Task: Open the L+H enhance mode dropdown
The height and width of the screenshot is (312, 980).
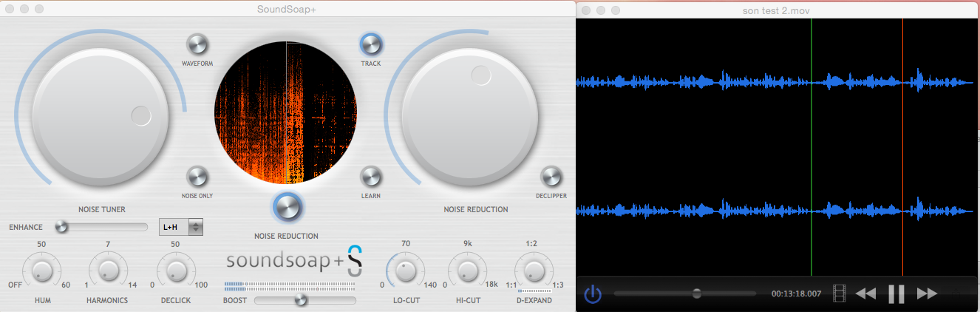Action: [181, 227]
